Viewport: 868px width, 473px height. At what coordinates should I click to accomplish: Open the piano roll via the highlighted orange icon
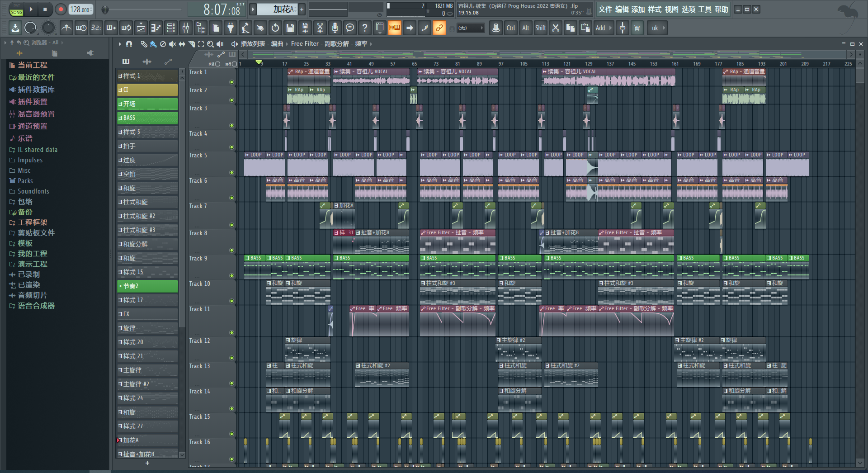click(x=394, y=28)
